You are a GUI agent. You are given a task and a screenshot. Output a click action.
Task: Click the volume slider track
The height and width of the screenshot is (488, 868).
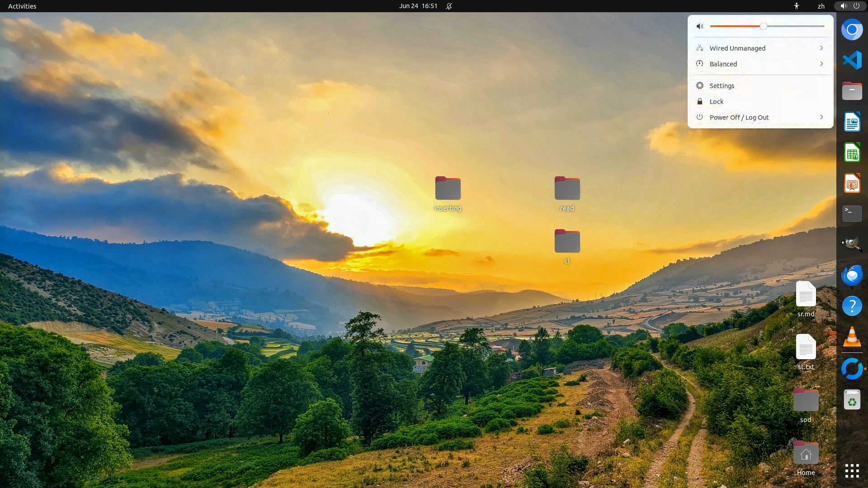[796, 26]
